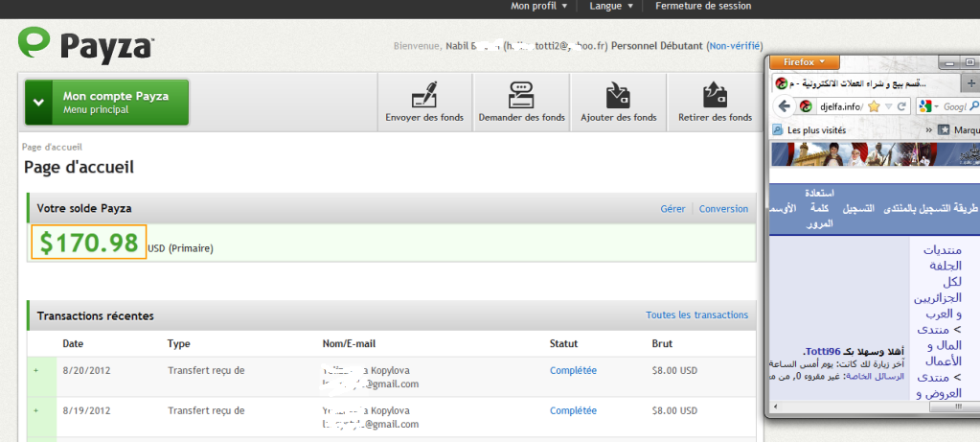Show more bookmarks toolbar items chevron

(928, 130)
